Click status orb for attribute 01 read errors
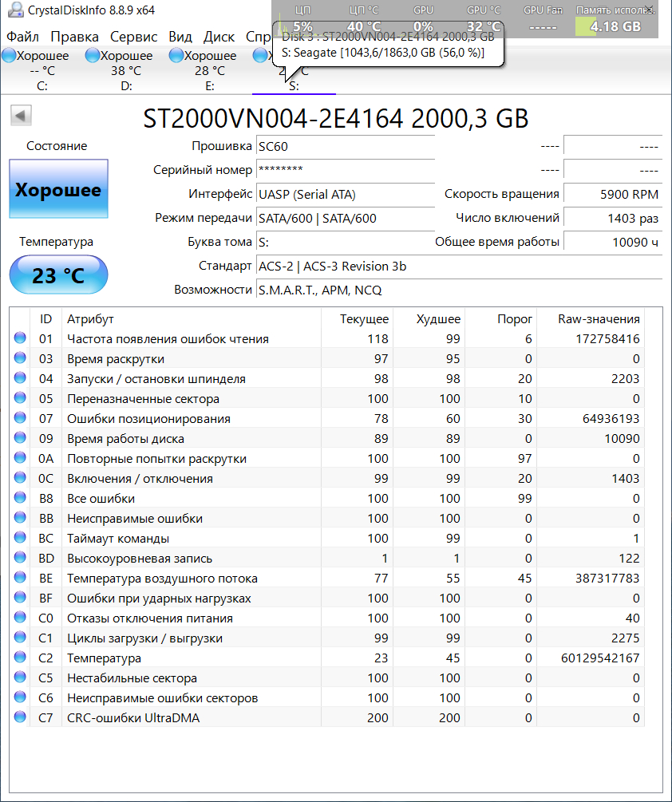Viewport: 672px width, 802px height. click(x=20, y=338)
